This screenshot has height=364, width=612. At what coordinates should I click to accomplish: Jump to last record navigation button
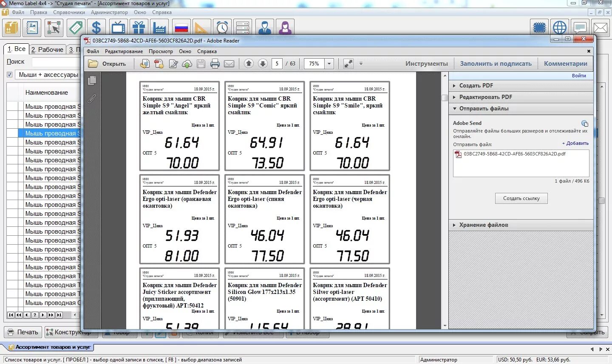[x=59, y=315]
